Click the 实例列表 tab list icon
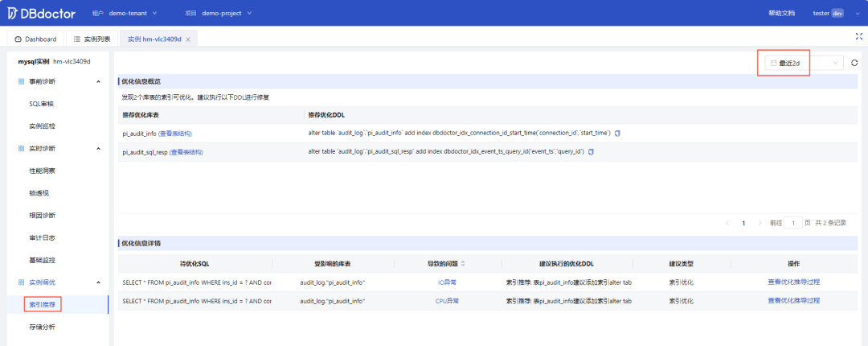 point(77,39)
